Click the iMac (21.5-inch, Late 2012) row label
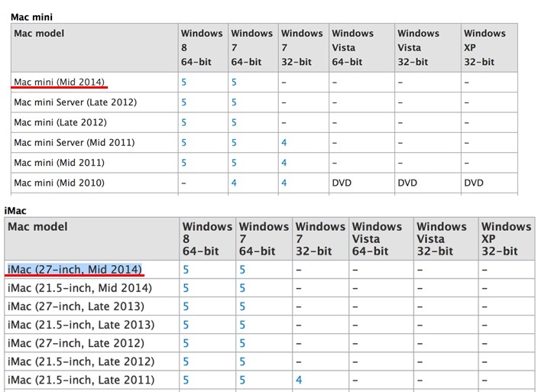538x392 pixels. (x=81, y=361)
